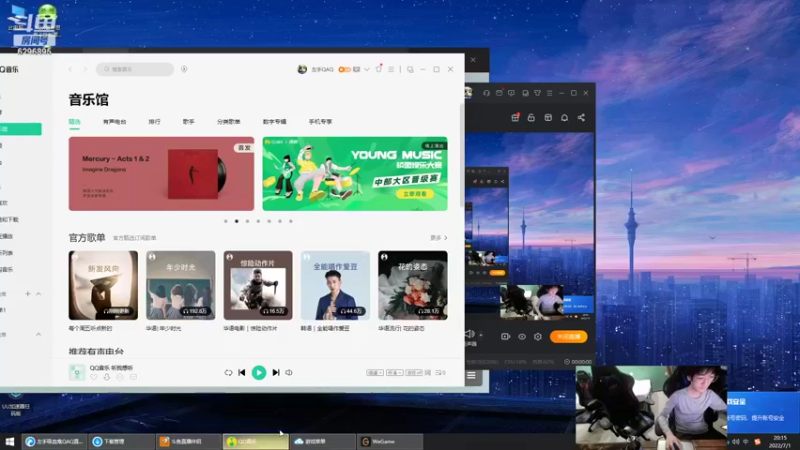Open the 倍速 playback speed dropdown
This screenshot has width=800, height=450.
[x=374, y=373]
